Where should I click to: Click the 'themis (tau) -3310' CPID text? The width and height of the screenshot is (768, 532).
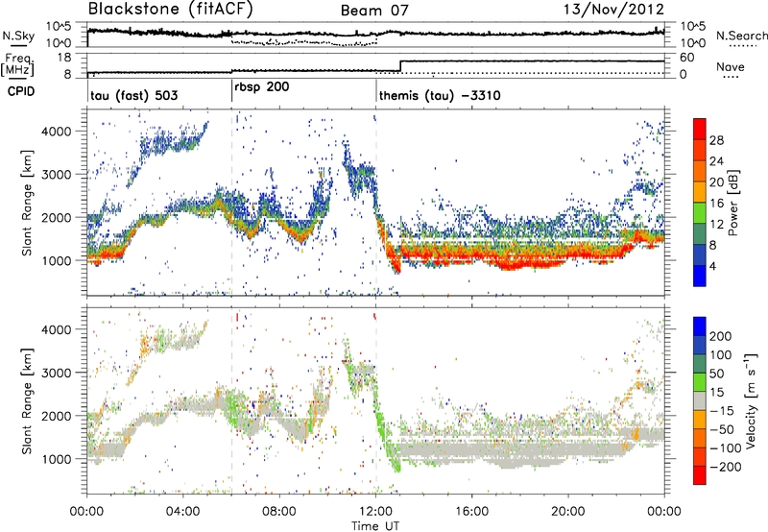440,95
